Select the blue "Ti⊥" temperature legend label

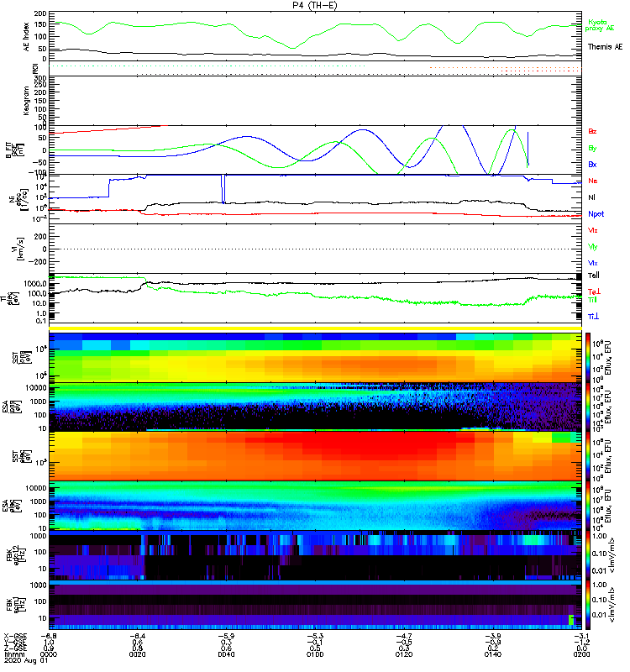593,316
